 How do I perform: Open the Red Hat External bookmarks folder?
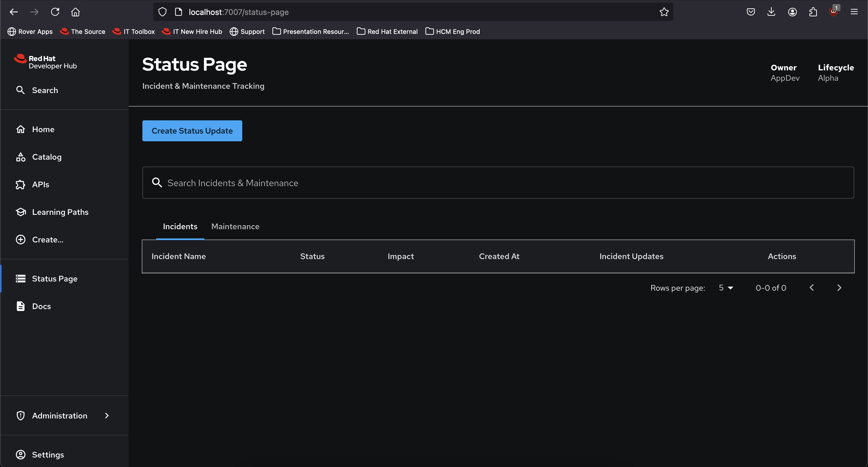tap(387, 31)
